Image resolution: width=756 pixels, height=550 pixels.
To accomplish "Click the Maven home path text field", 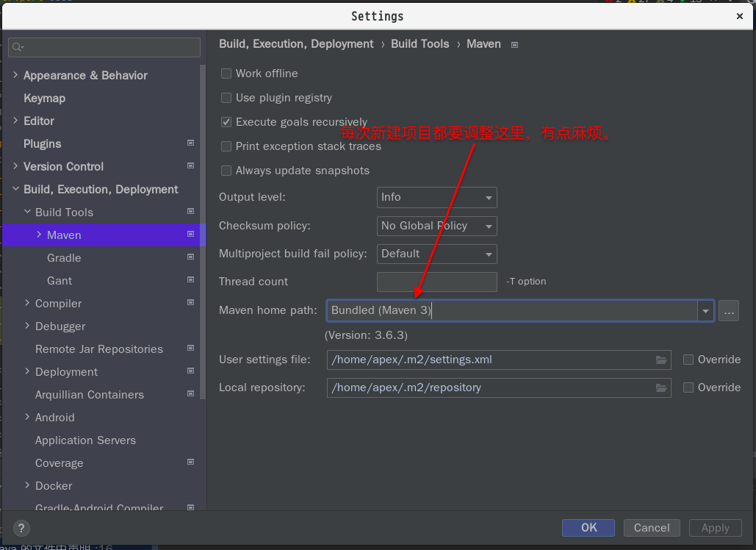I will point(512,311).
